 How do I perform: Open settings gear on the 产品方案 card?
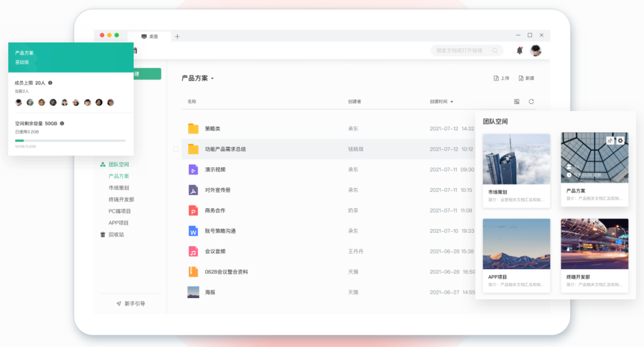(x=620, y=141)
